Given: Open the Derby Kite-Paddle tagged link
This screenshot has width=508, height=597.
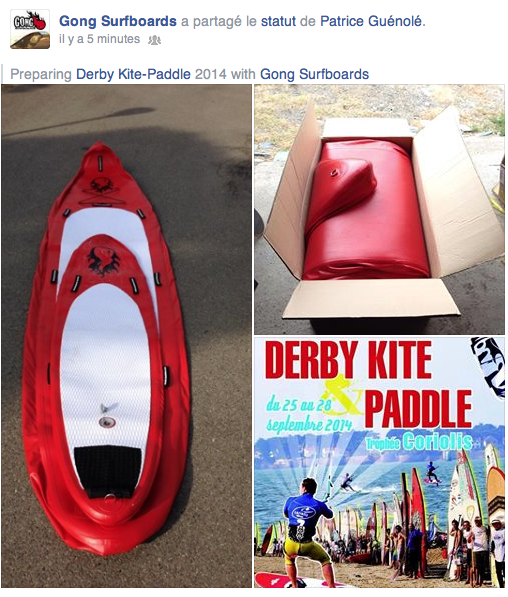Looking at the screenshot, I should coord(133,74).
